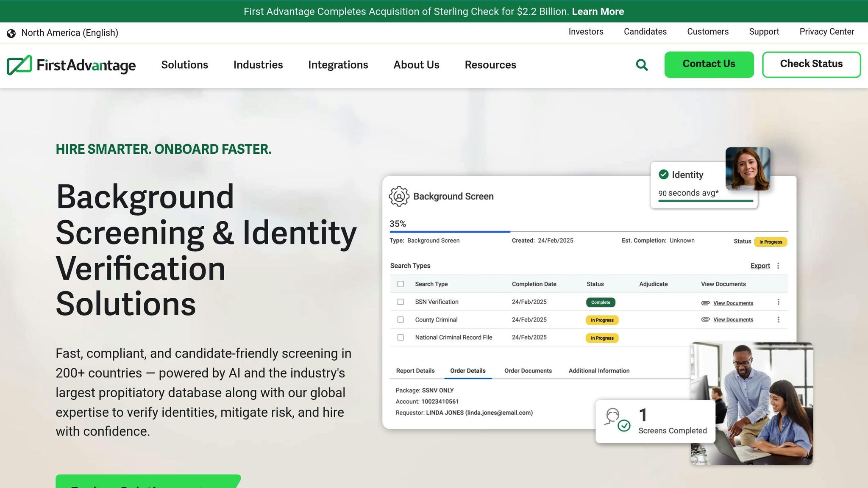Click In Progress badge for National Criminal Record File
Image resolution: width=868 pixels, height=488 pixels.
point(602,338)
